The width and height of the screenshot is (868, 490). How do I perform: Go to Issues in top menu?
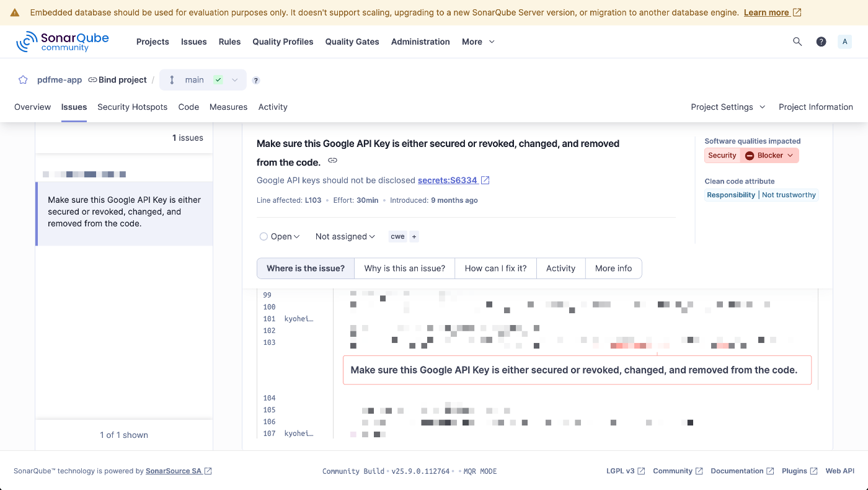point(194,42)
